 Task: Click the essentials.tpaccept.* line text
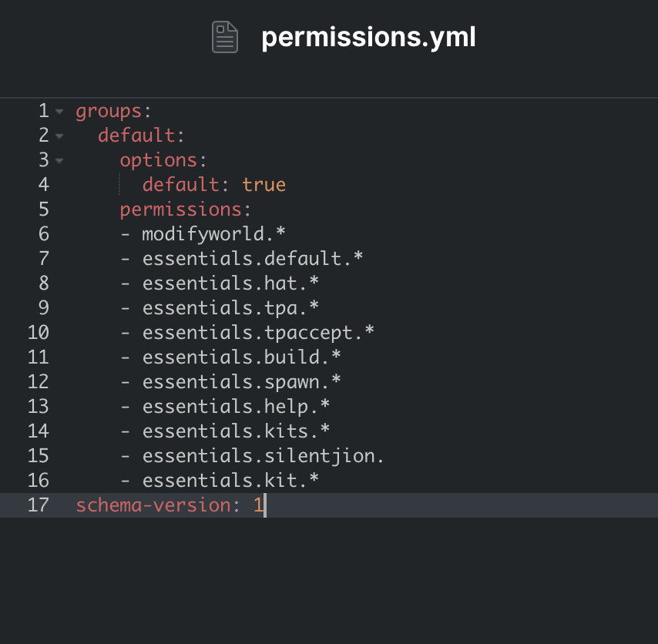[258, 333]
